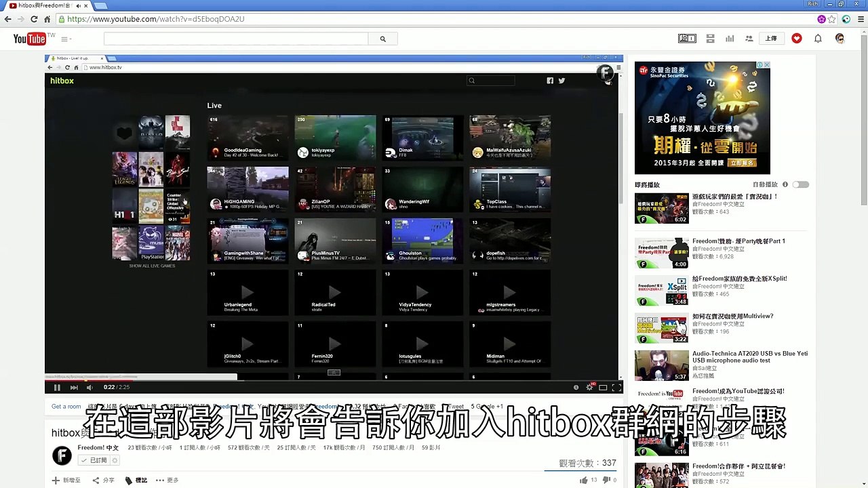
Task: Open the notifications bell
Action: click(818, 39)
